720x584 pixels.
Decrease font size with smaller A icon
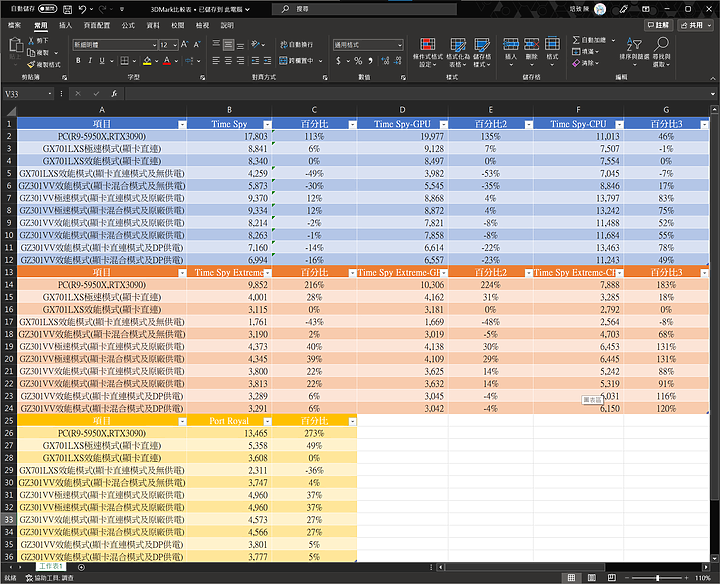[197, 45]
